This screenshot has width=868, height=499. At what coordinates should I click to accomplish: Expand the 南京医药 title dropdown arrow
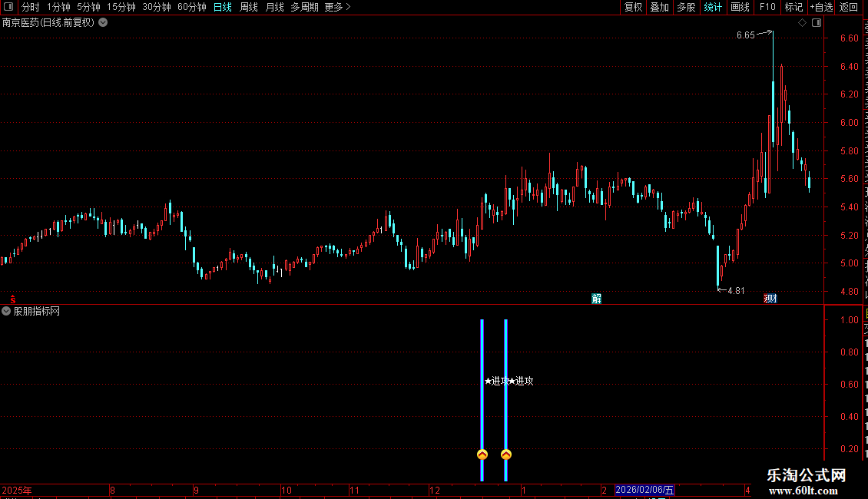tap(103, 23)
